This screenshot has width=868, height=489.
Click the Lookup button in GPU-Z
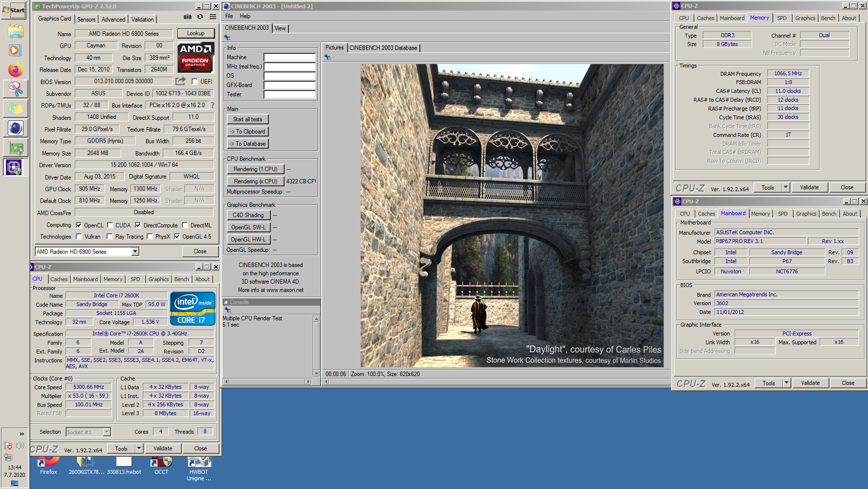click(195, 33)
